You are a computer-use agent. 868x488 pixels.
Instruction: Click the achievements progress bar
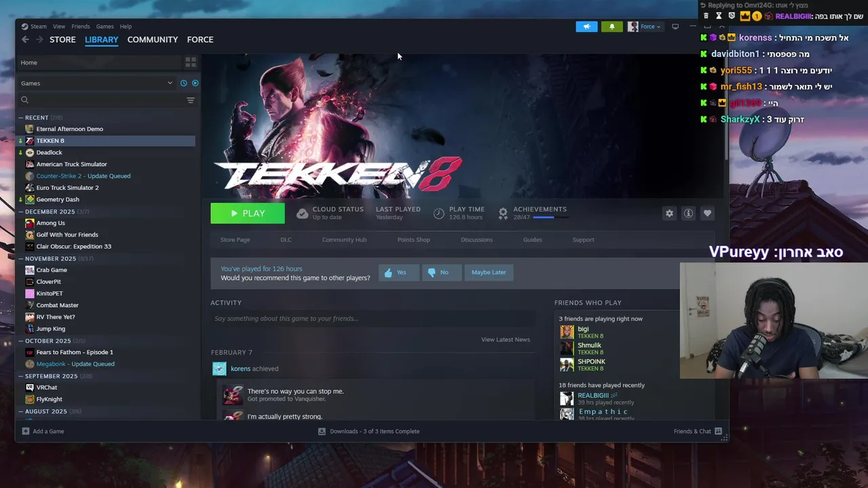click(x=551, y=218)
